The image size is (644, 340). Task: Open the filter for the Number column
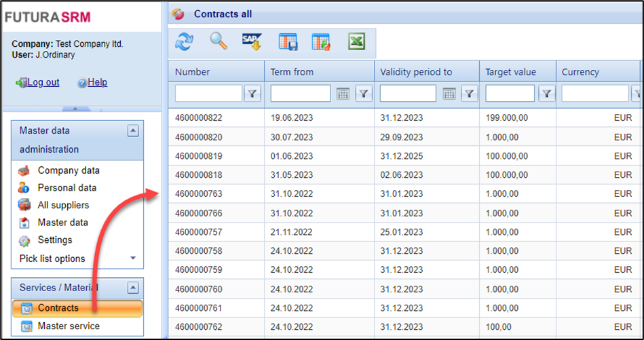pos(253,94)
